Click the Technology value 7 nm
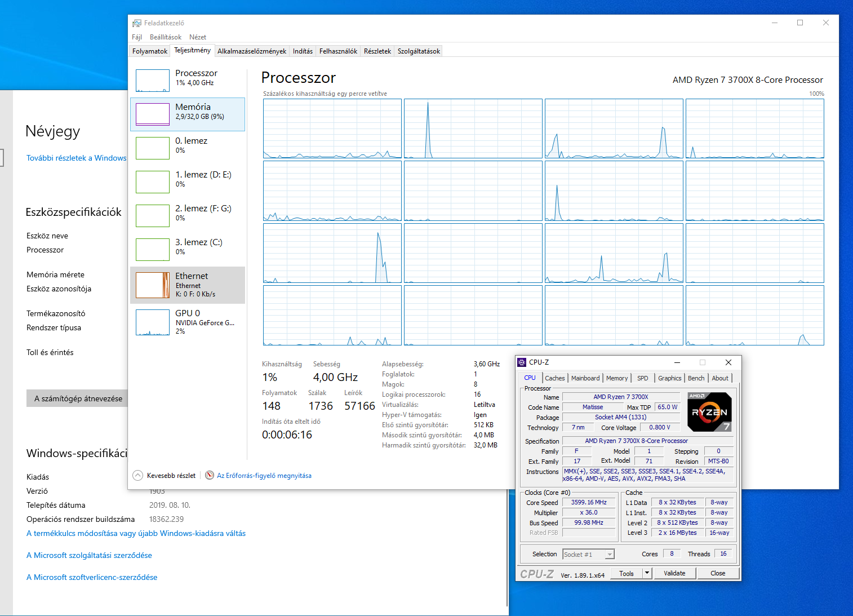The width and height of the screenshot is (853, 616). 578,427
